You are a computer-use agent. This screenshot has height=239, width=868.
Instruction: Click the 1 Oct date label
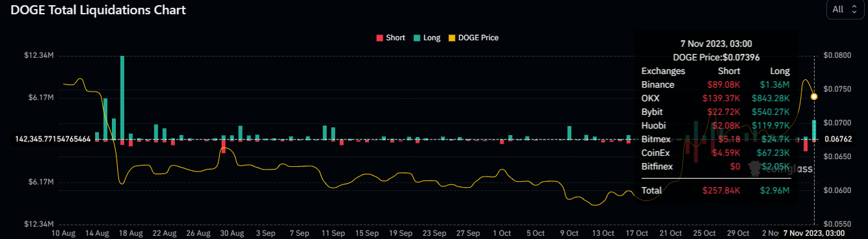[x=502, y=233]
